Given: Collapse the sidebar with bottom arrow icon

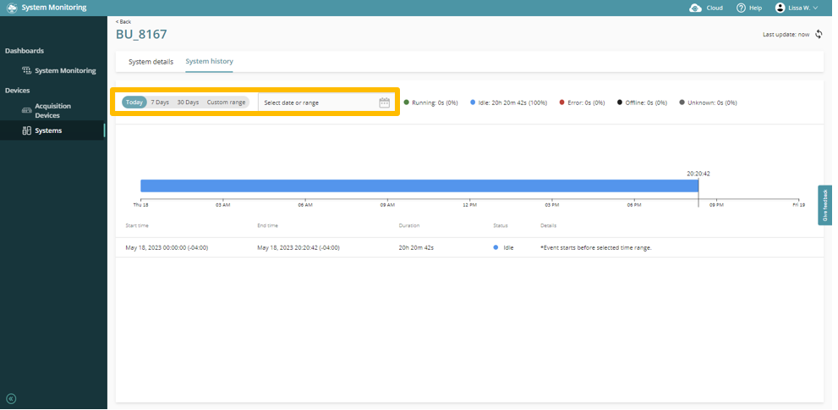Looking at the screenshot, I should (11, 399).
